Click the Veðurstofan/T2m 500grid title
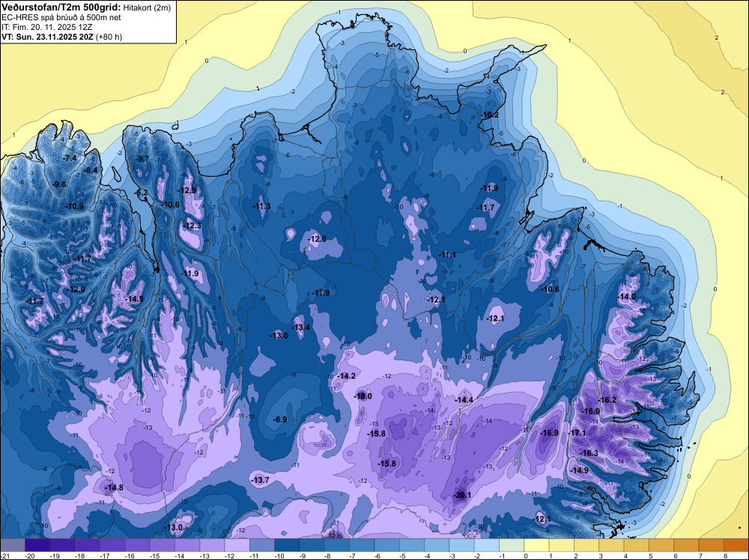The image size is (749, 560). point(61,7)
